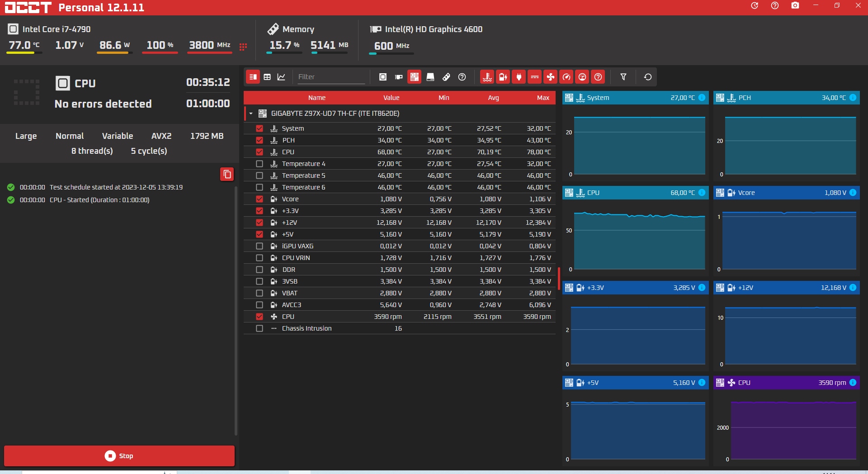Check the CPU VRIN sensor box
Image resolution: width=868 pixels, height=474 pixels.
click(x=259, y=258)
